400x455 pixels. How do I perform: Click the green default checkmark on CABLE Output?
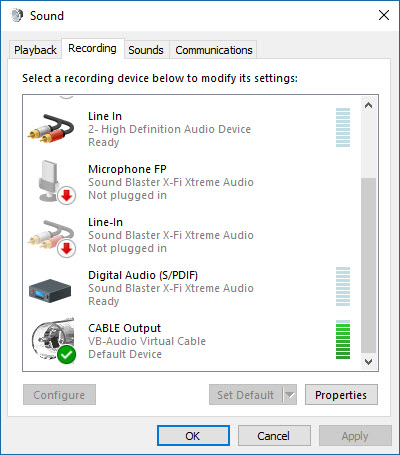click(x=66, y=355)
